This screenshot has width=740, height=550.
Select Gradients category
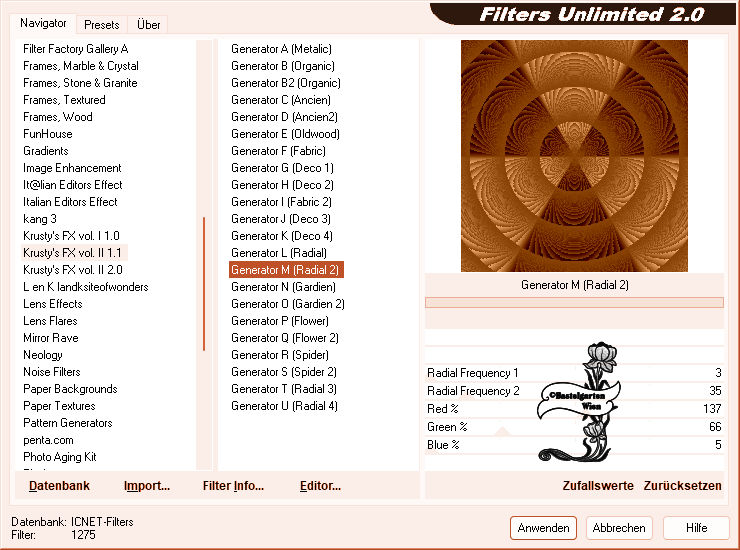46,151
